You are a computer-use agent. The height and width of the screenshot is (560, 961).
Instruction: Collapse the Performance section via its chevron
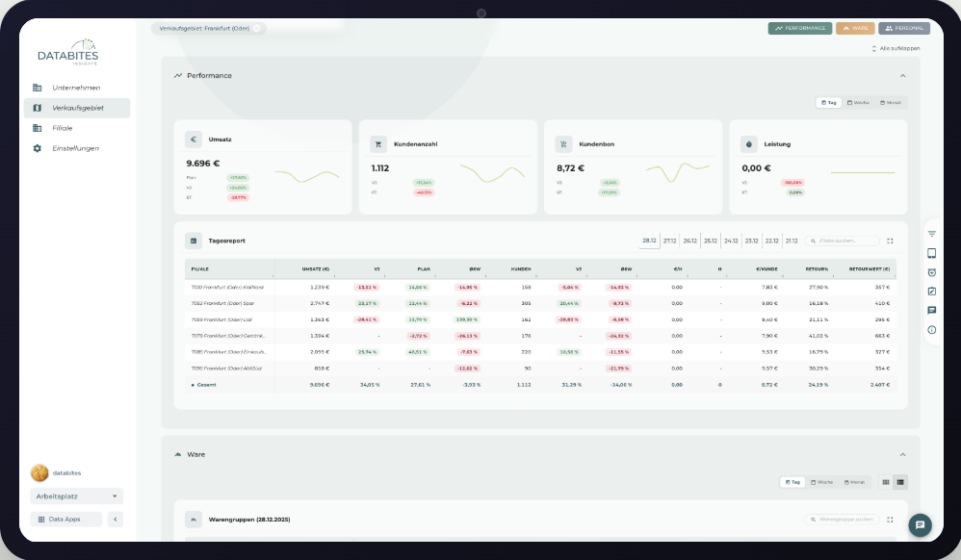(901, 75)
